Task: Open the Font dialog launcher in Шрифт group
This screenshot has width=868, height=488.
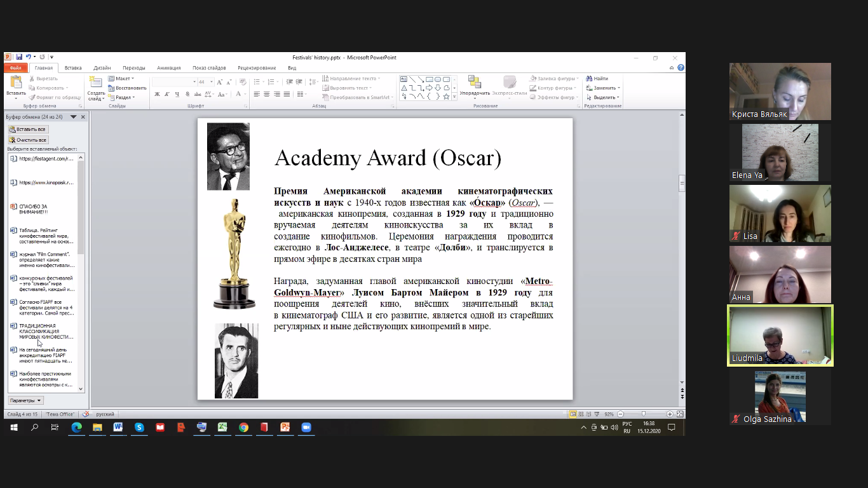Action: point(245,106)
